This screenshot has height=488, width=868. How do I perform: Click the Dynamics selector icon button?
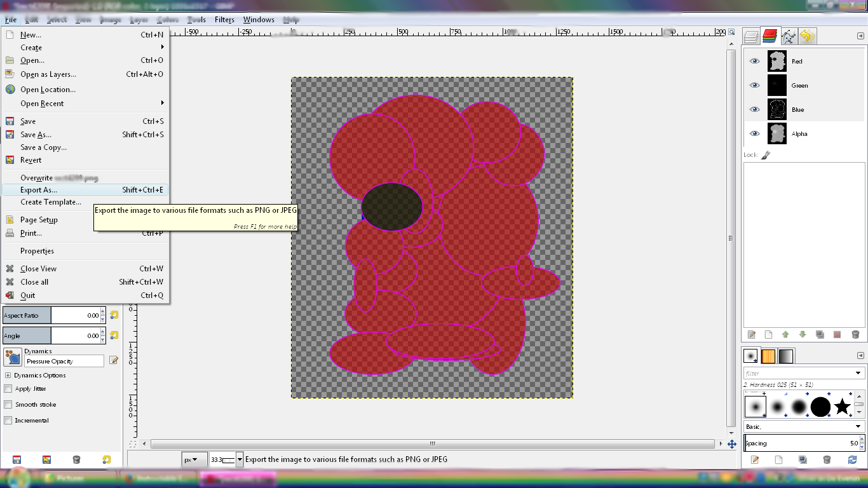(12, 357)
